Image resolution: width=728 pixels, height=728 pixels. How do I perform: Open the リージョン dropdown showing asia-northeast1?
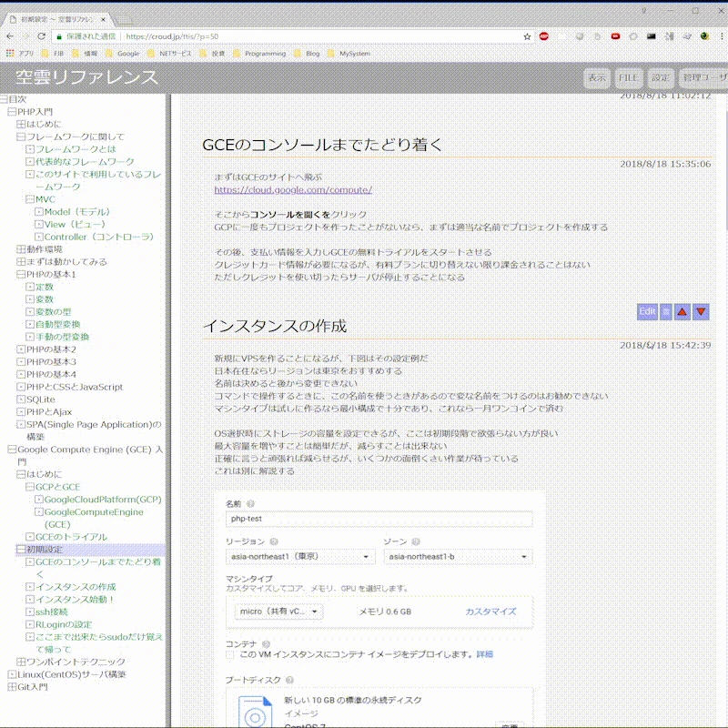[300, 557]
